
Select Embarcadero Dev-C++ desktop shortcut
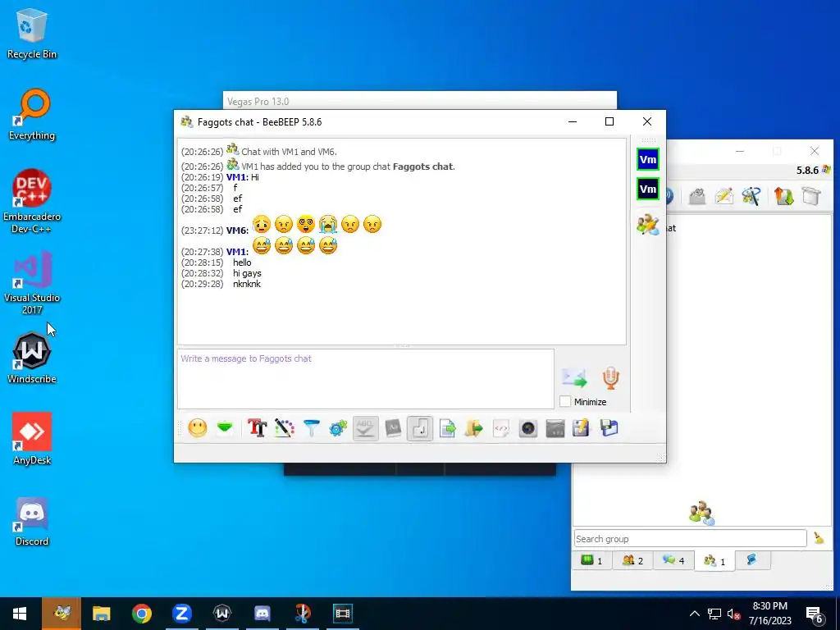point(32,202)
